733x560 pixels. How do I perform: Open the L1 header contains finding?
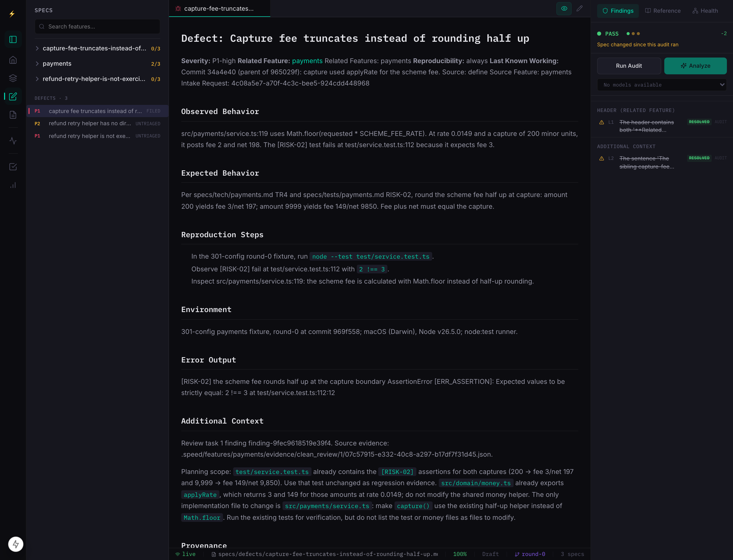pyautogui.click(x=662, y=126)
